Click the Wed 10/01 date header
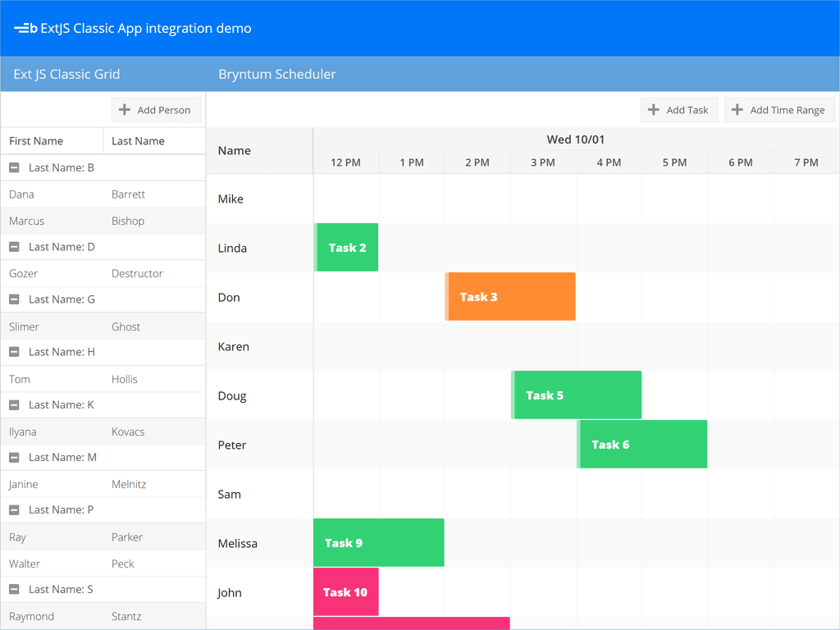Viewport: 840px width, 630px height. coord(576,139)
